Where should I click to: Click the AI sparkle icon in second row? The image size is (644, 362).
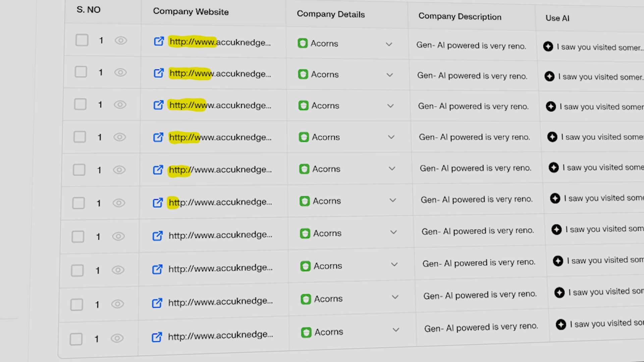[549, 76]
